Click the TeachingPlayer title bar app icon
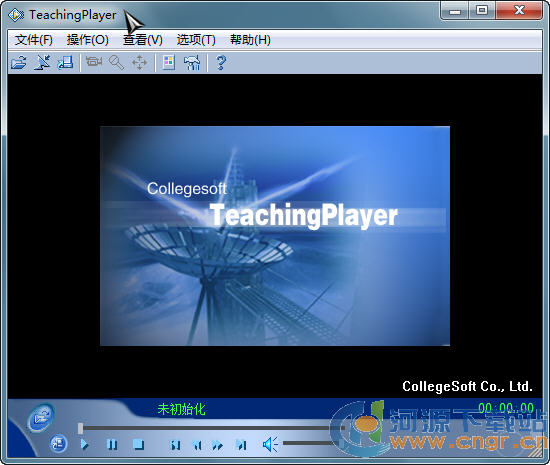 (16, 15)
